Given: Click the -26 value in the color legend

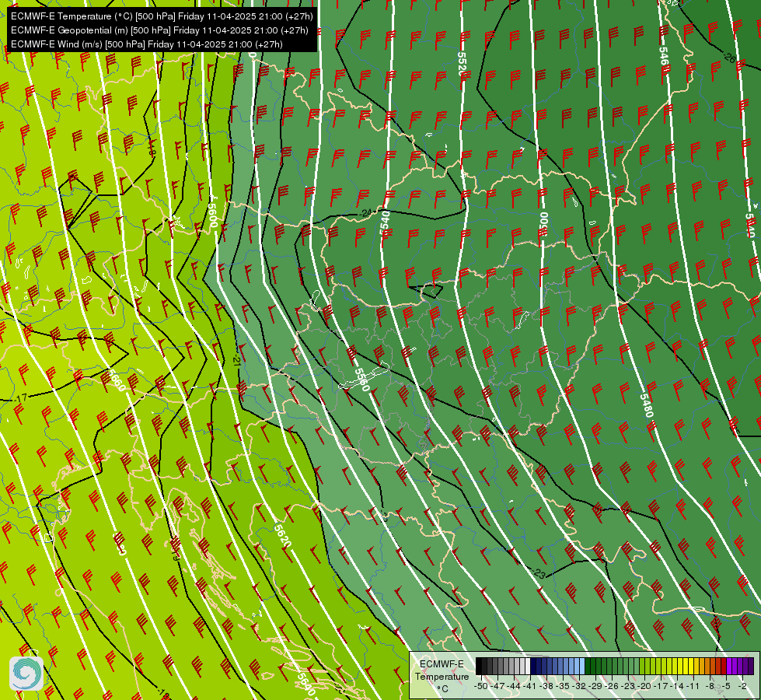Looking at the screenshot, I should [x=612, y=686].
